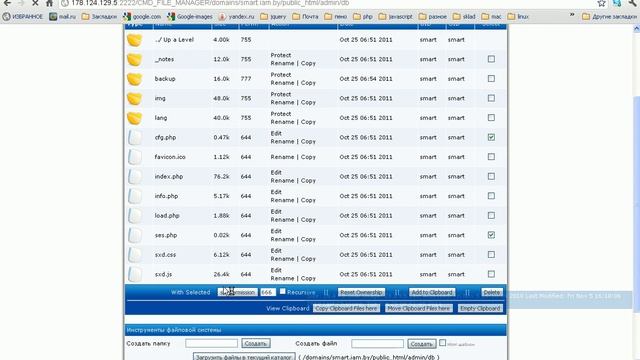The width and height of the screenshot is (640, 360).
Task: Open the google.com bookmark
Action: (142, 17)
